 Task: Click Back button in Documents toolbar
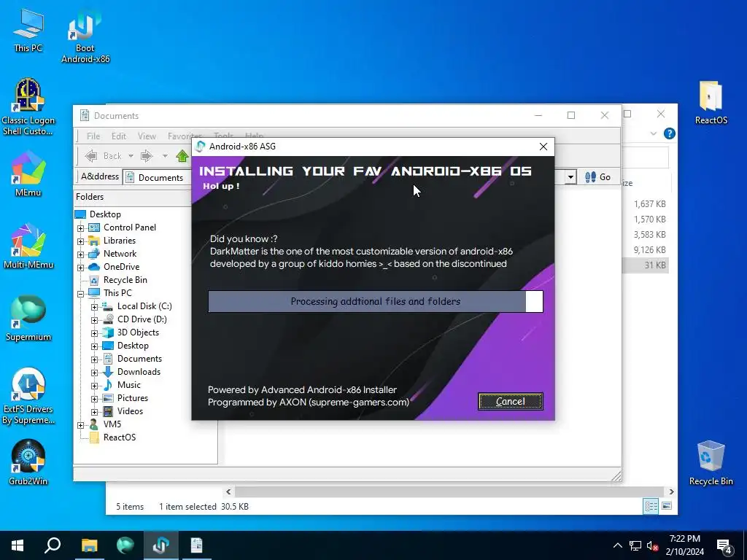[104, 156]
